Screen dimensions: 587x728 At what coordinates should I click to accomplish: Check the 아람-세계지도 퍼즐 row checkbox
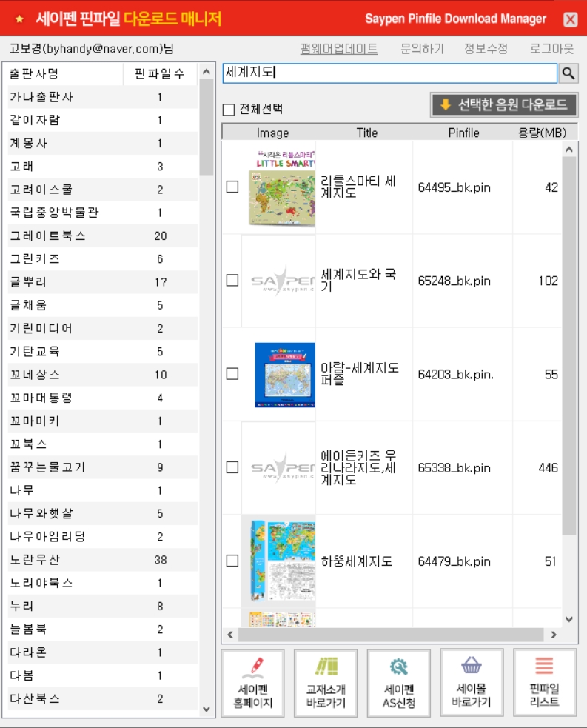coord(232,374)
